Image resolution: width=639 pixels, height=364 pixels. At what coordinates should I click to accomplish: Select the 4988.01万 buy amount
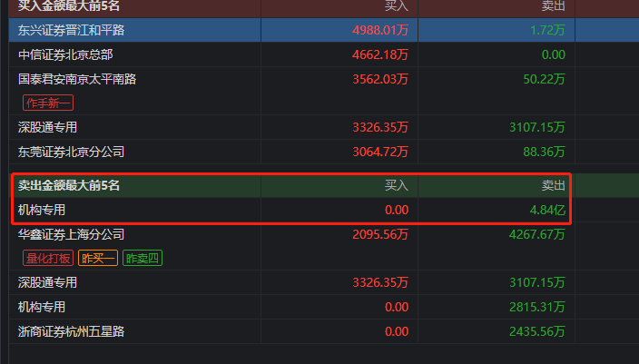380,30
